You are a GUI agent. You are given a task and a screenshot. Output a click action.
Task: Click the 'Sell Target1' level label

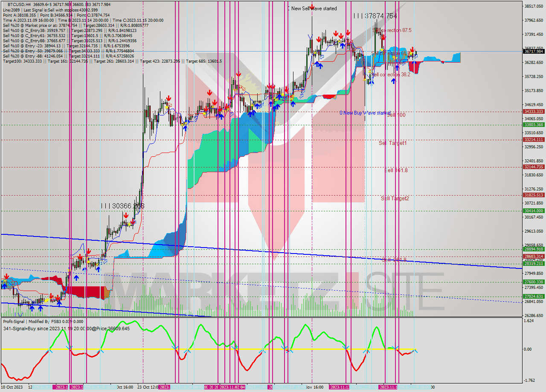coord(393,143)
